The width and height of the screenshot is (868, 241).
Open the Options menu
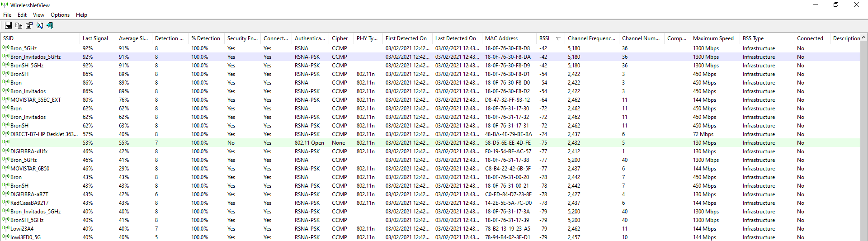click(x=60, y=15)
